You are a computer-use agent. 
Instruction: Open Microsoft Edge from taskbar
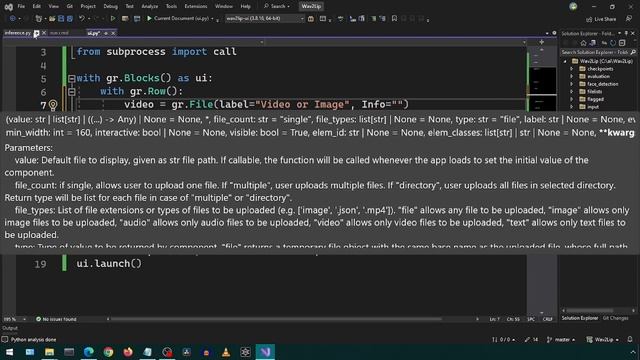click(x=89, y=352)
